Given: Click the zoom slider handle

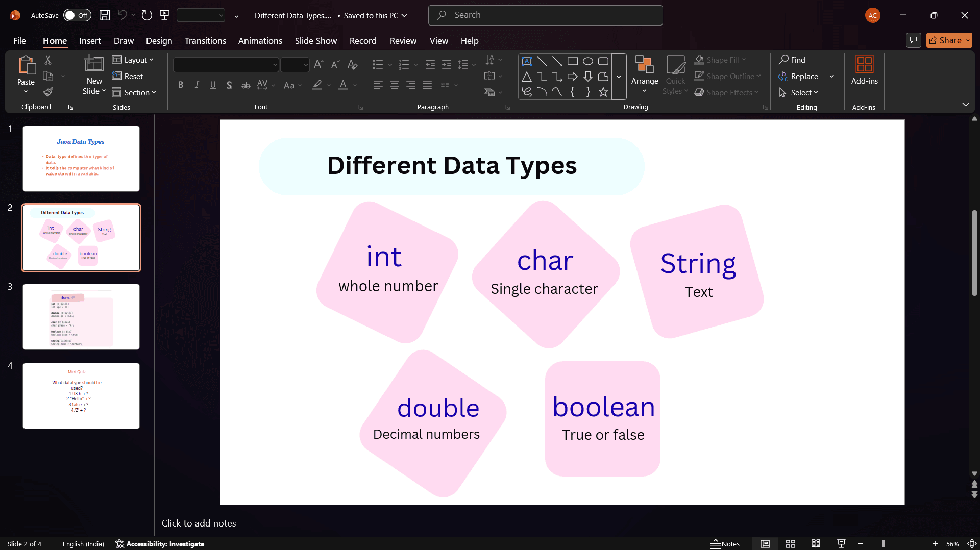Looking at the screenshot, I should pyautogui.click(x=883, y=544).
